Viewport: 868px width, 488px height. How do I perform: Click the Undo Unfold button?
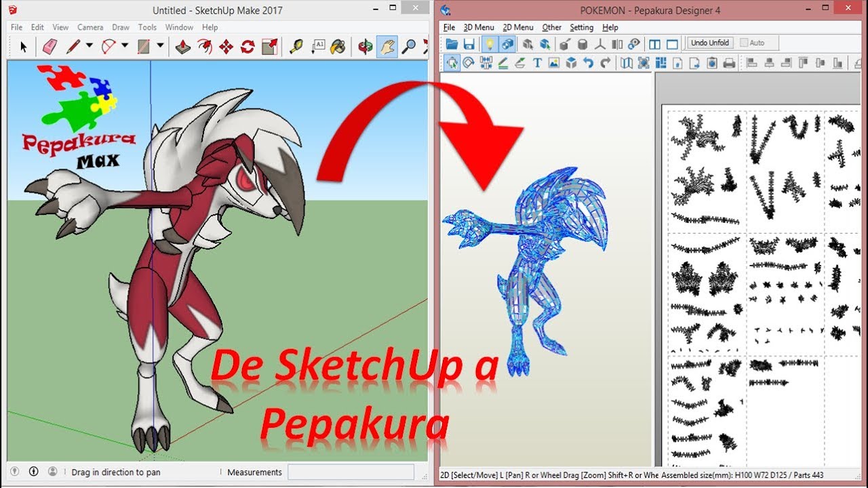(709, 43)
